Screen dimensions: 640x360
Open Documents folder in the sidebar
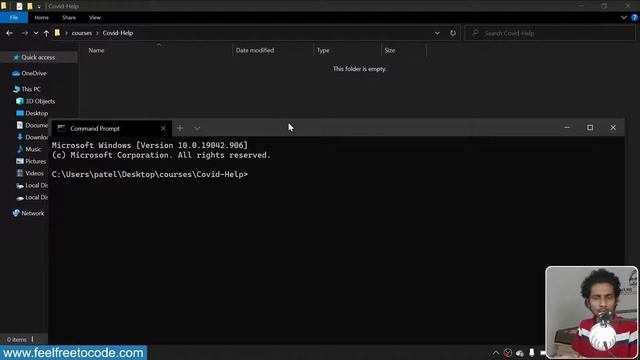[x=32, y=125]
